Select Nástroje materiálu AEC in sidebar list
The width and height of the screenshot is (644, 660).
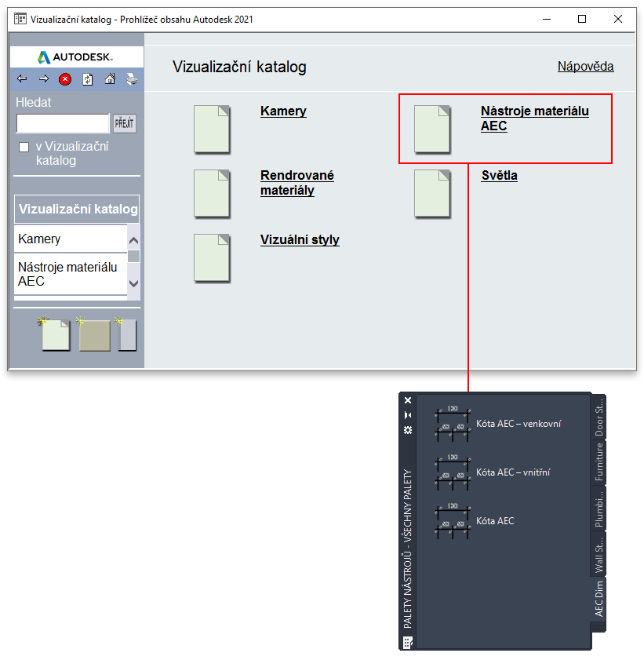[71, 274]
